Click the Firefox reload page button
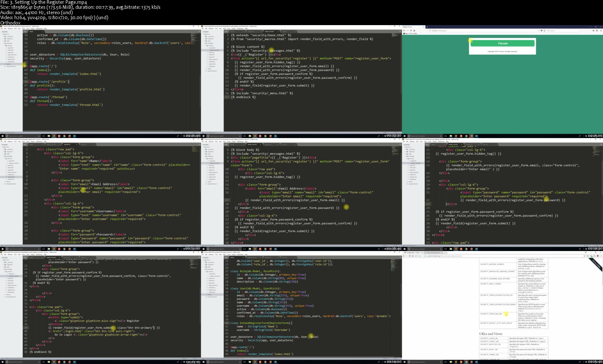Viewport: 603px width, 364px height. pyautogui.click(x=411, y=30)
